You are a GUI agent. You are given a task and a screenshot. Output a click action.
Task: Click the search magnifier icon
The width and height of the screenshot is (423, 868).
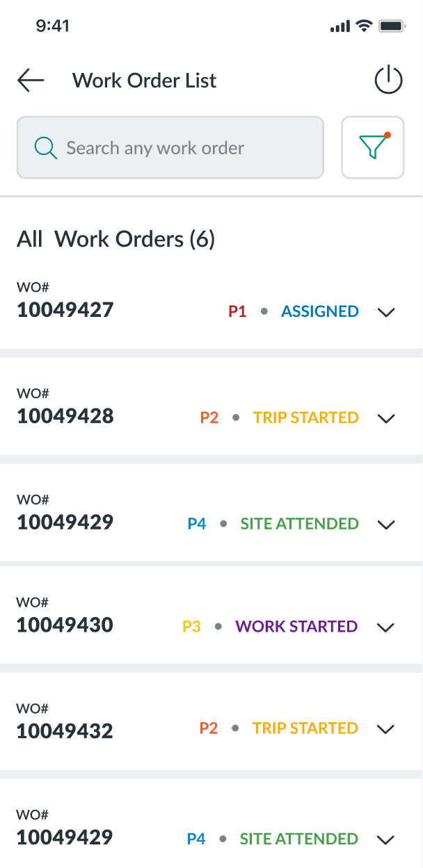coord(46,147)
